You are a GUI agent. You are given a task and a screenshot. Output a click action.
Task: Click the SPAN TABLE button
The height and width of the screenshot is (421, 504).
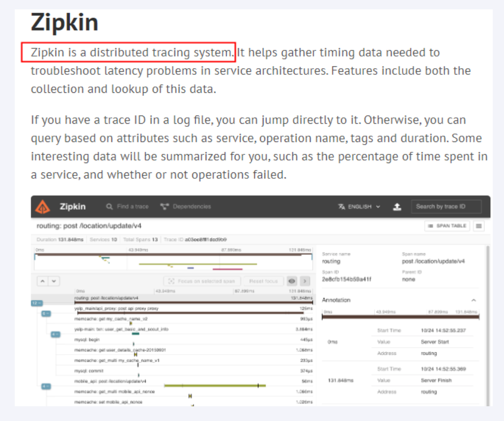tap(447, 226)
